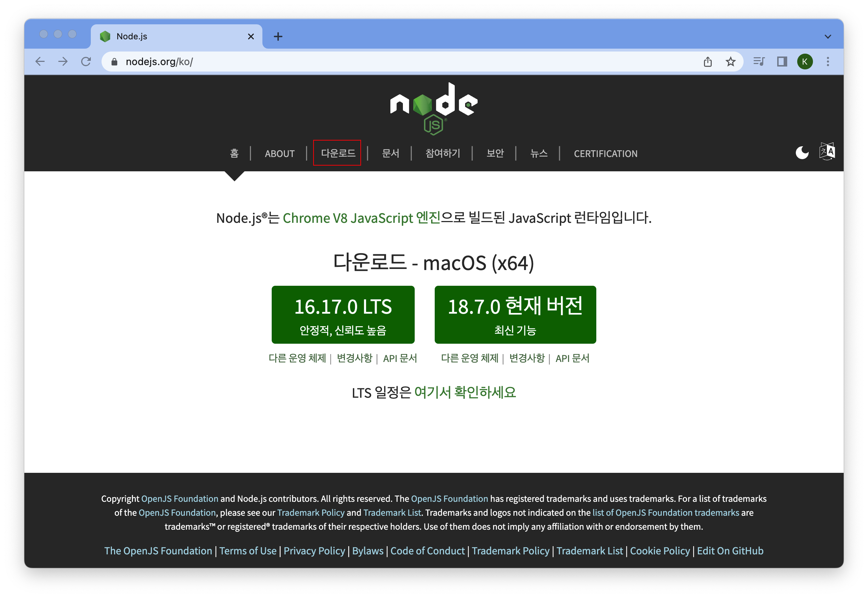Screen dimensions: 868x598
Task: Toggle dark mode with the moon icon
Action: click(802, 152)
